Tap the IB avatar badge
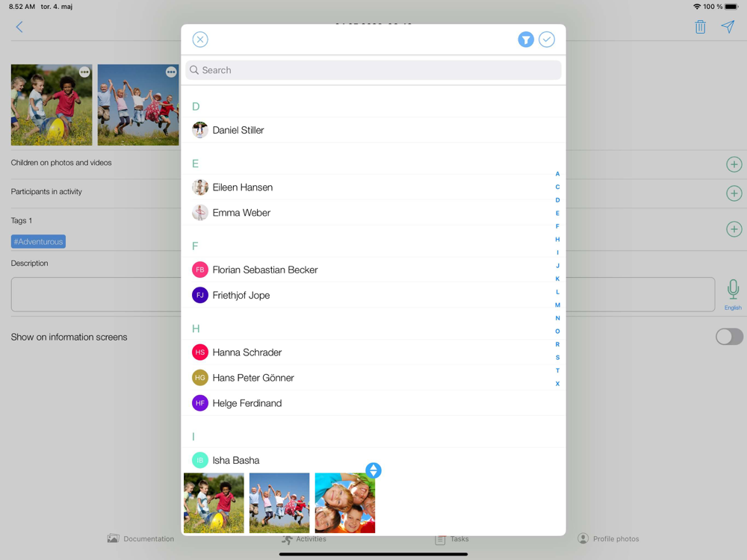The height and width of the screenshot is (560, 747). pyautogui.click(x=200, y=460)
